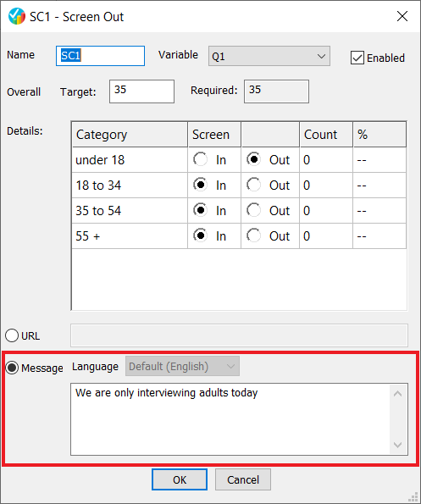Click the Category column header

coord(130,135)
